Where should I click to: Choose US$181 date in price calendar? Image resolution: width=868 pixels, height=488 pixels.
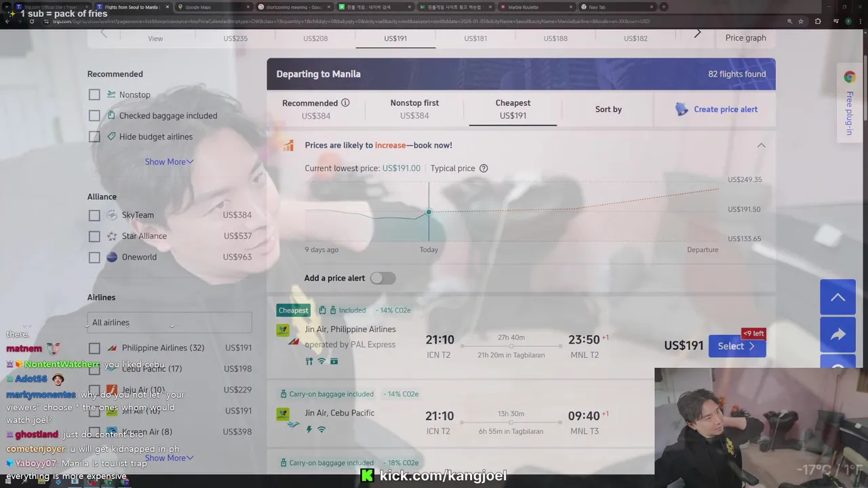click(475, 38)
